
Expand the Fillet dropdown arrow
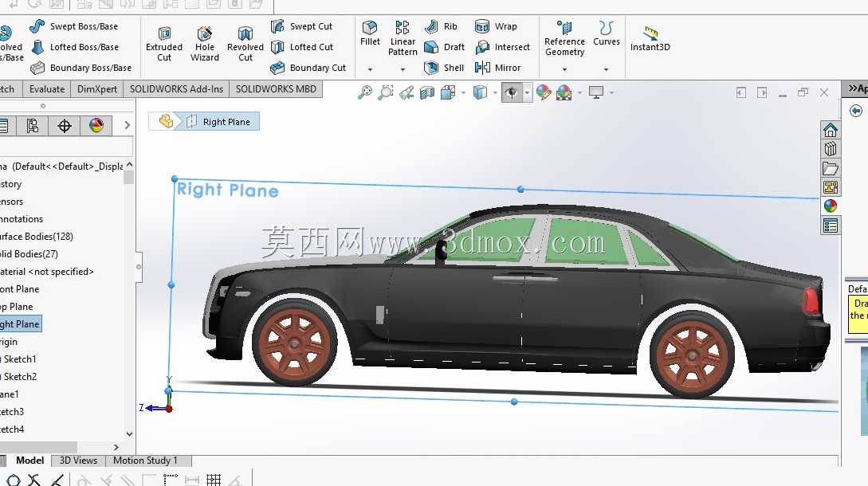370,69
